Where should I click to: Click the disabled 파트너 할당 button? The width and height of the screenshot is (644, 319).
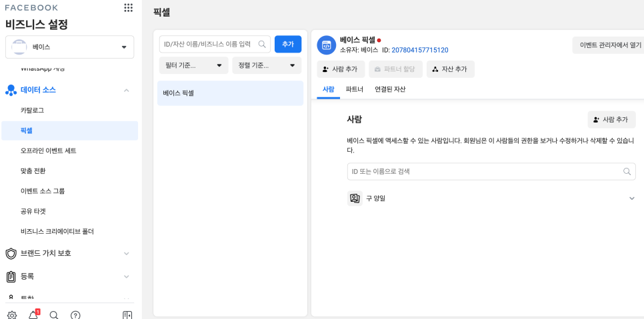395,69
